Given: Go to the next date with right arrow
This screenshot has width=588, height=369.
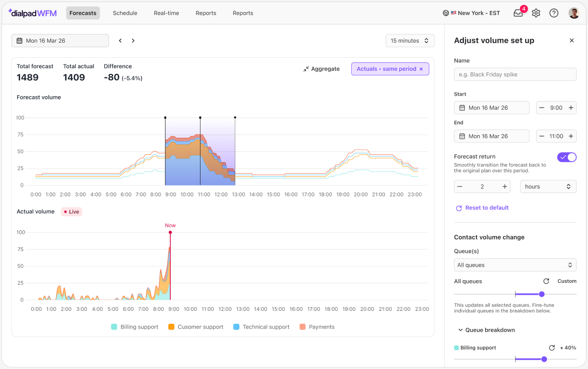Looking at the screenshot, I should (x=133, y=41).
